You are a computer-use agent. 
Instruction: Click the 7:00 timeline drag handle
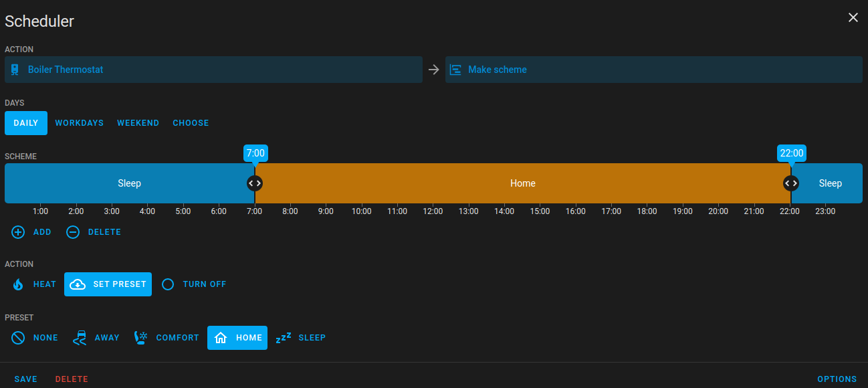255,183
